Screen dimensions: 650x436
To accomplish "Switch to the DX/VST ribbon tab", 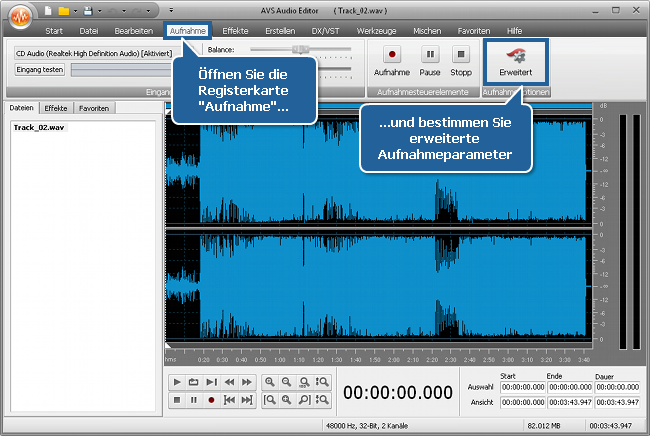I will point(325,31).
